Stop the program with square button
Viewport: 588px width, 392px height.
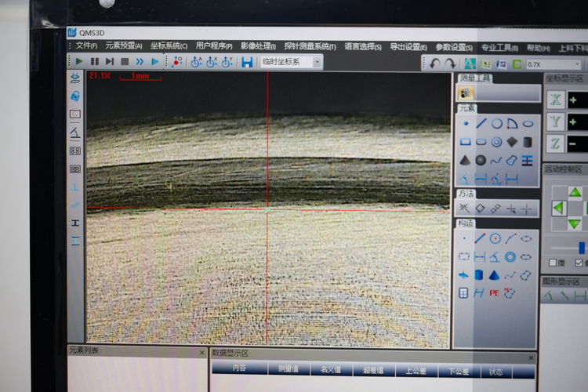click(125, 61)
